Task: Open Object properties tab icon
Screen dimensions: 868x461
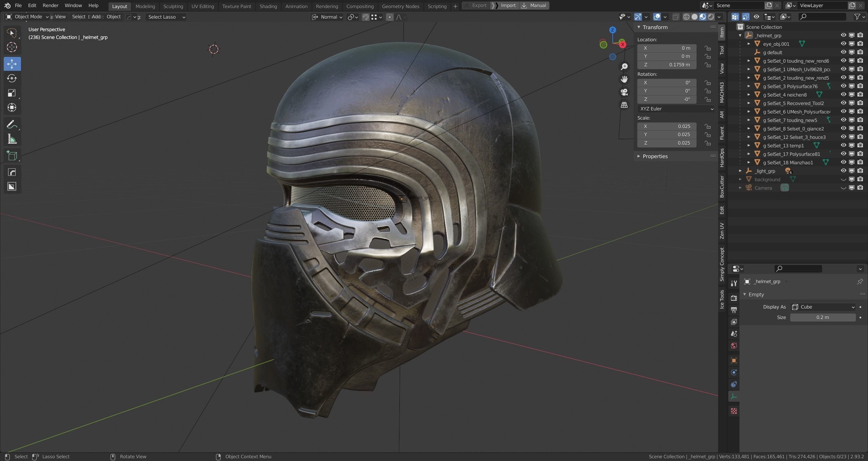Action: [734, 360]
